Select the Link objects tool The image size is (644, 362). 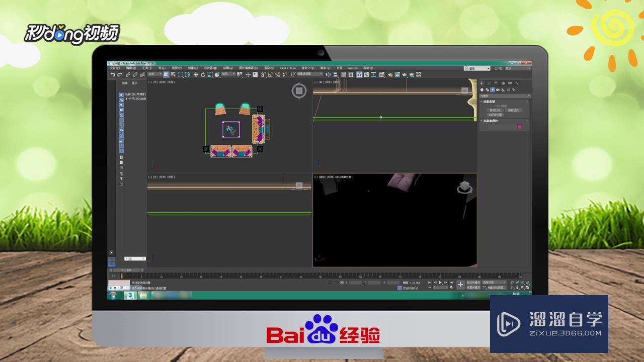click(x=128, y=74)
